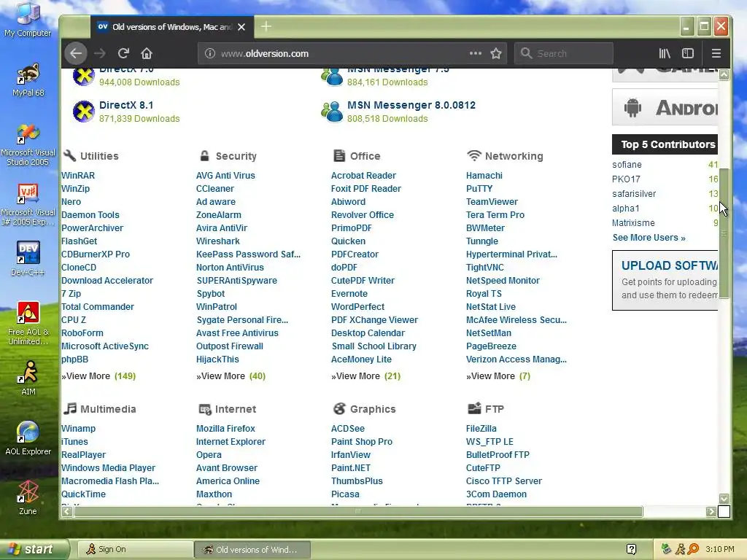The height and width of the screenshot is (560, 747).
Task: Open My Computer desktop icon
Action: click(28, 20)
